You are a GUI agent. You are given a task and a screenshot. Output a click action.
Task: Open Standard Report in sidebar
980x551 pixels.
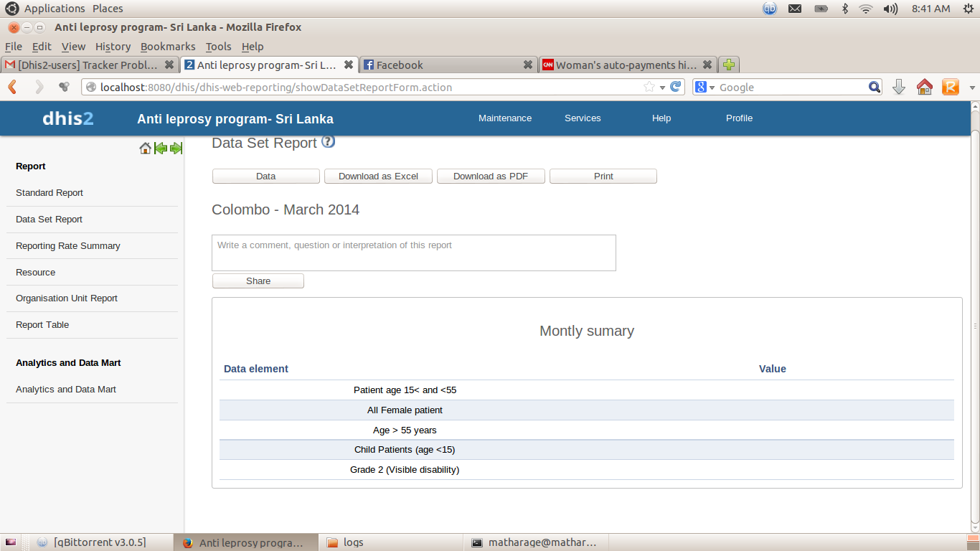click(x=50, y=193)
